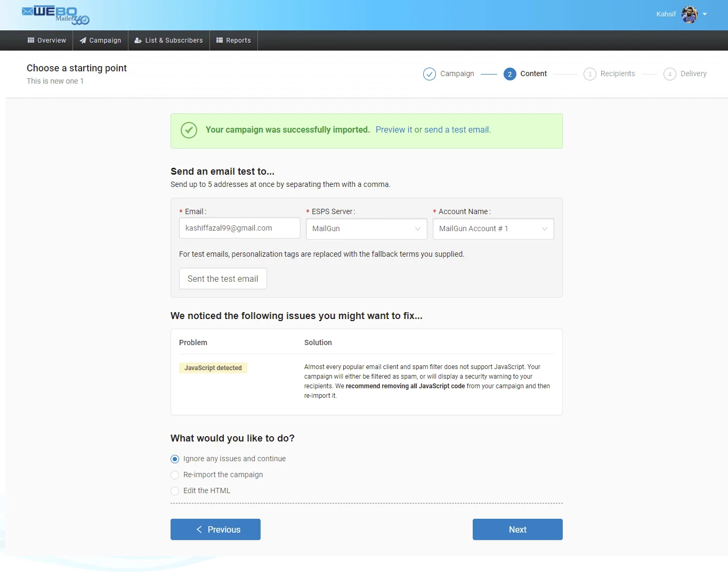Open the ESPS Server dropdown
The height and width of the screenshot is (572, 728).
366,229
